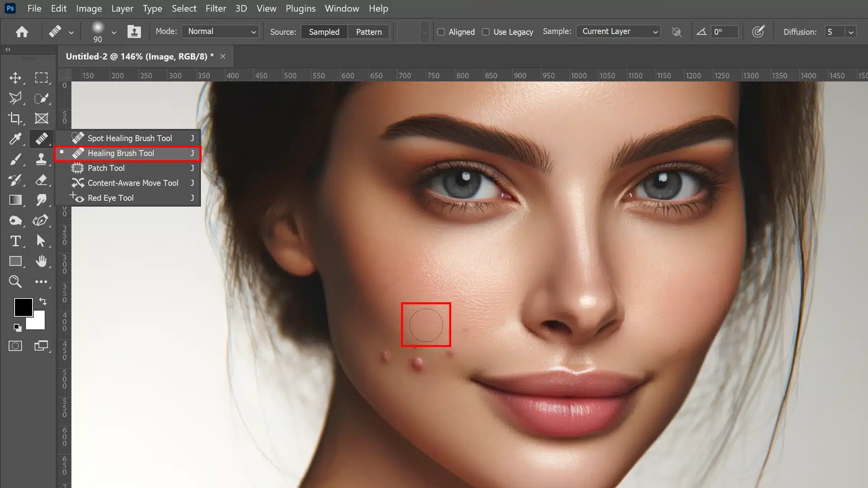Image resolution: width=868 pixels, height=488 pixels.
Task: Change the screen mode
Action: [41, 346]
